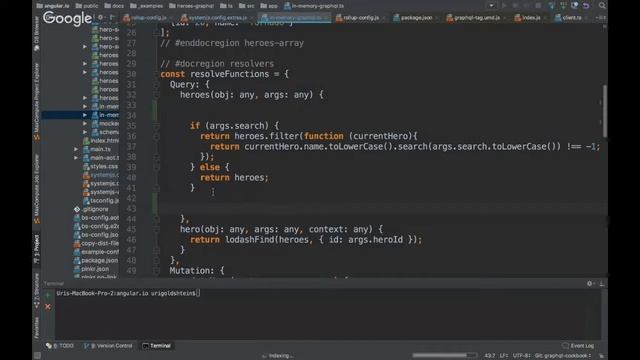The image size is (640, 360).
Task: Click the green new terminal session plus
Action: (48, 295)
